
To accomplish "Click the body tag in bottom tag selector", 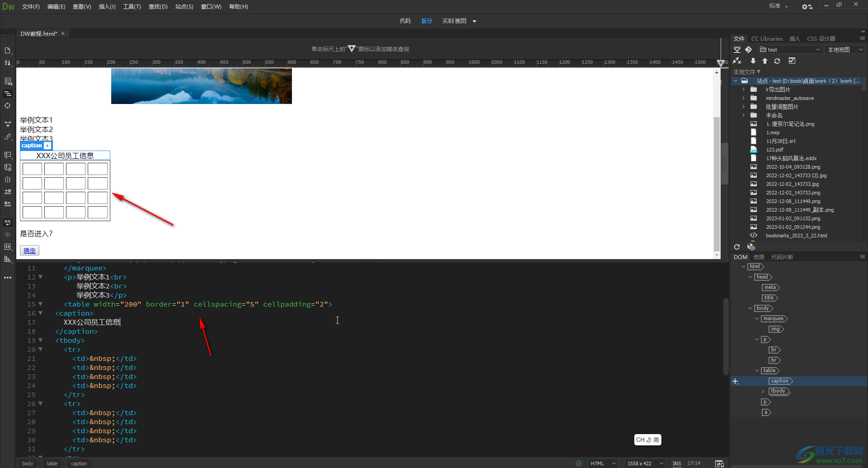I will pos(28,463).
